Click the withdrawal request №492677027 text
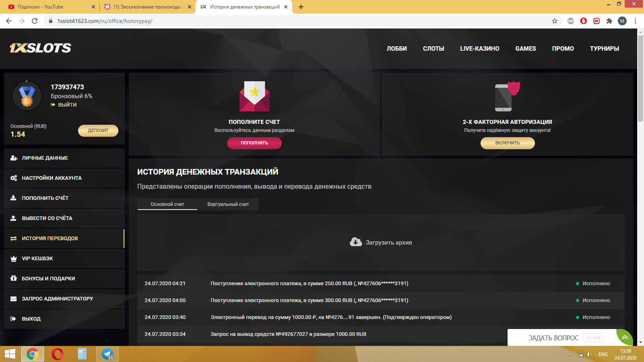Screen dimensions: 644x362 (x=288, y=334)
